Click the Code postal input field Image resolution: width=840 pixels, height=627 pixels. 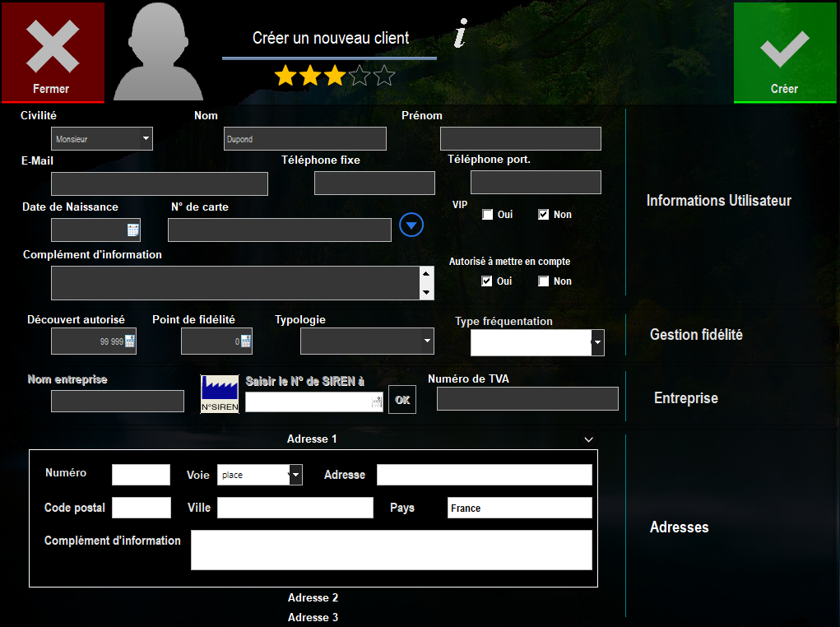pos(142,508)
